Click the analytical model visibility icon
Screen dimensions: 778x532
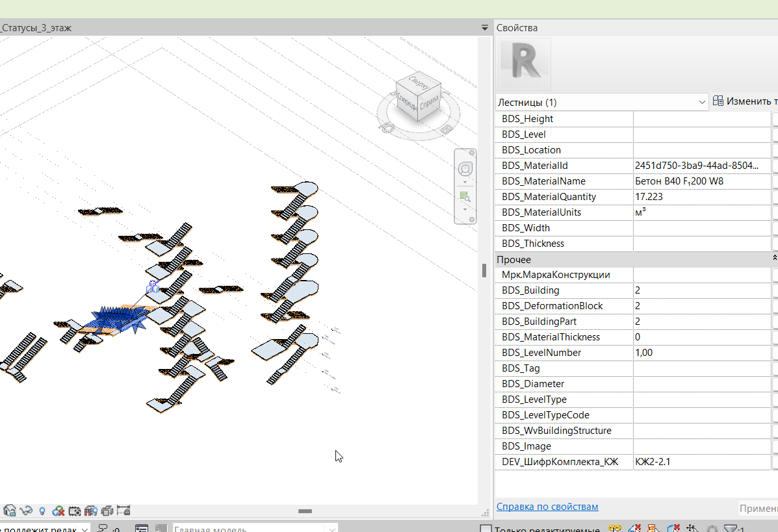click(91, 511)
